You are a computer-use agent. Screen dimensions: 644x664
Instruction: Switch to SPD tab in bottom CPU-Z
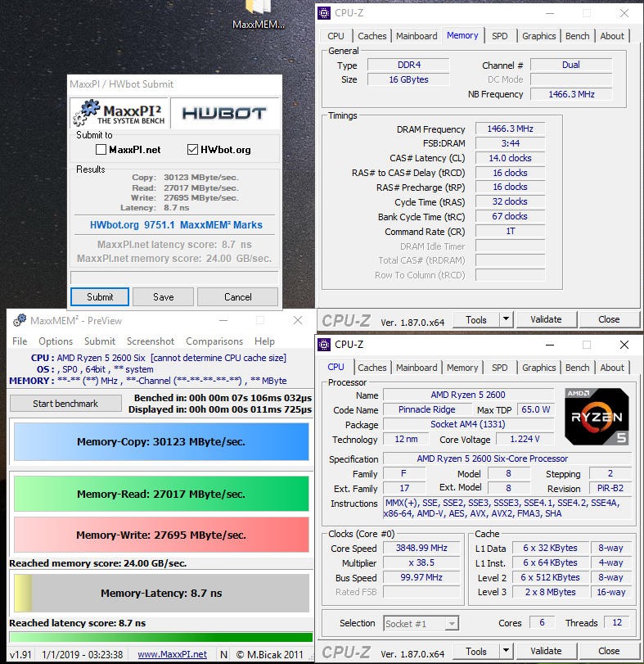click(500, 368)
